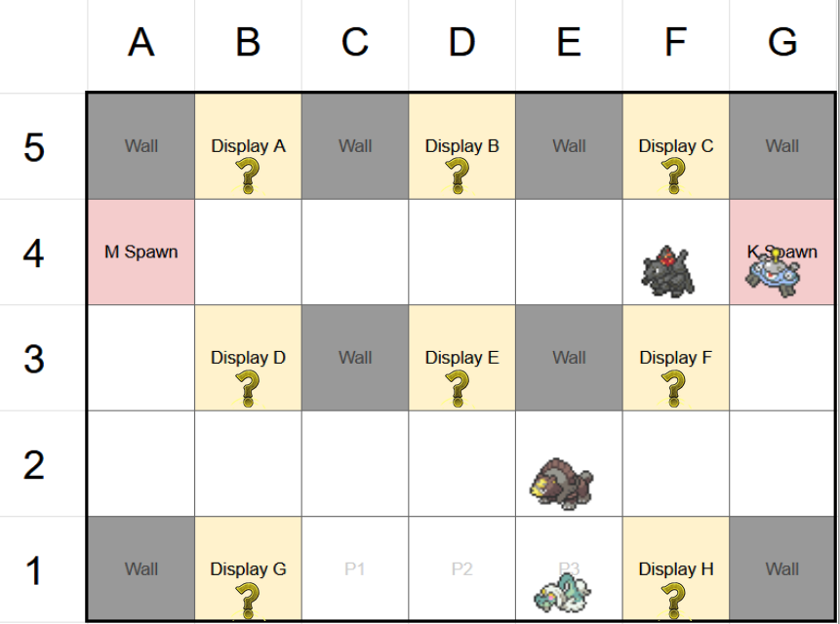
Task: Click the P2 cell
Action: 461,568
